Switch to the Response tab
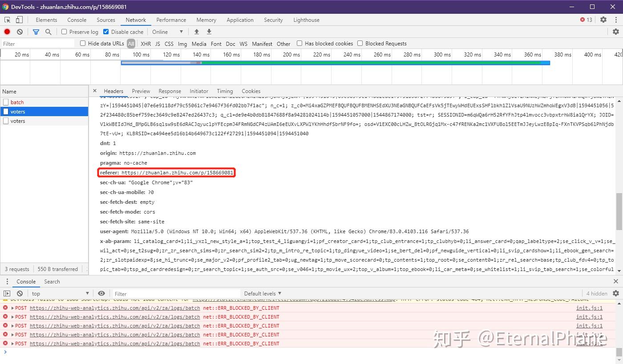Image resolution: width=623 pixels, height=364 pixels. 170,91
